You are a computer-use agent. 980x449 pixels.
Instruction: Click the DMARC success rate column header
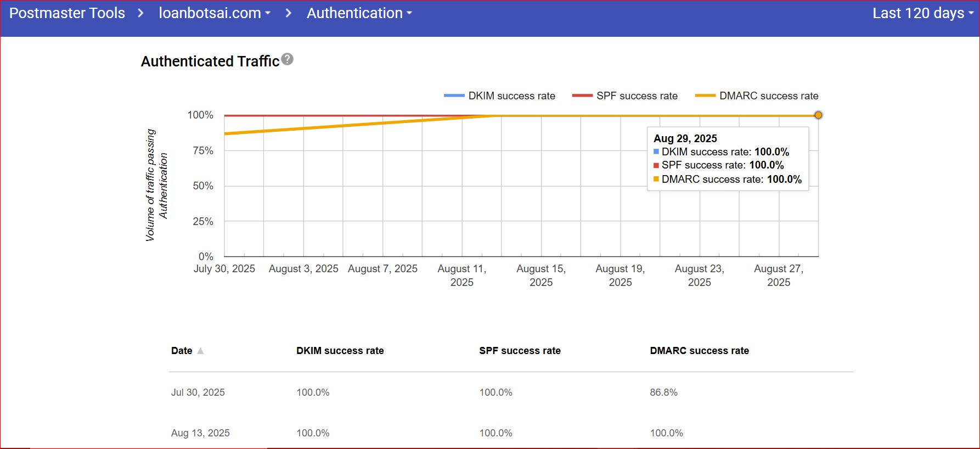click(699, 351)
